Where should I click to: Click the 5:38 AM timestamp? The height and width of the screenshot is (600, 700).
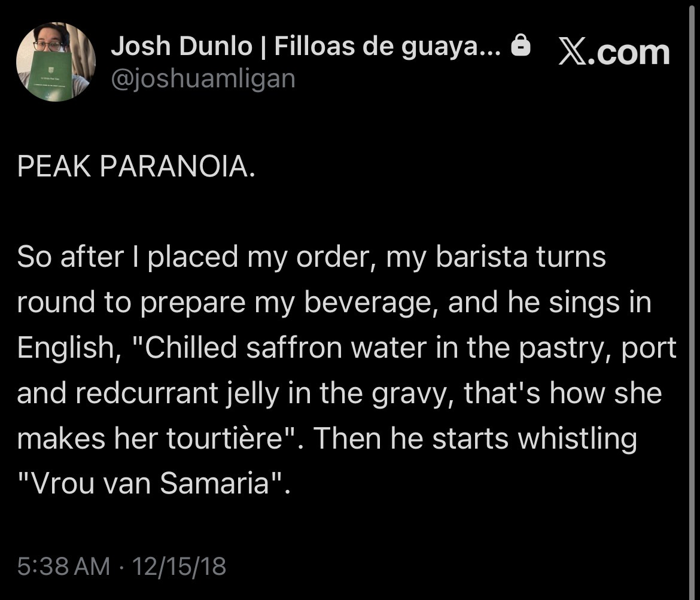click(63, 565)
